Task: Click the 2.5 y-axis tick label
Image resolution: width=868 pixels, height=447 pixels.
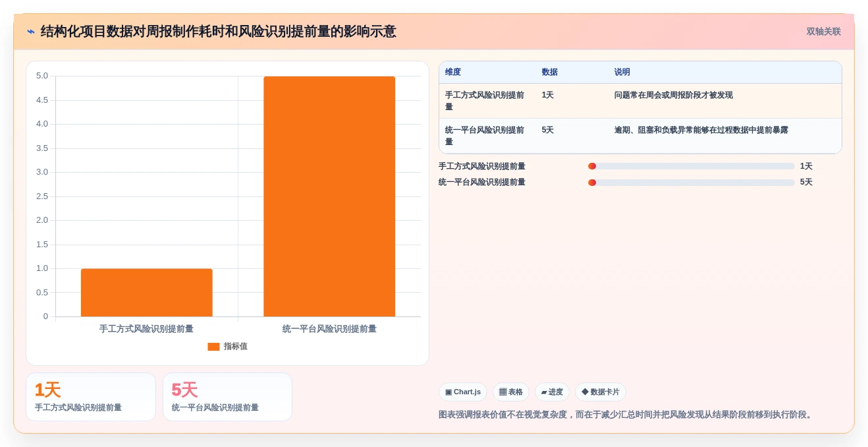Action: coord(42,196)
